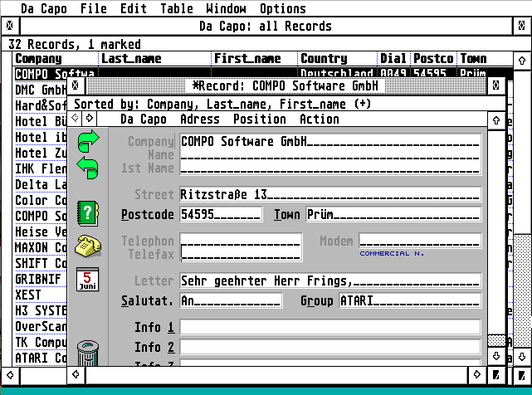The width and height of the screenshot is (532, 395).
Task: Click all Records window scroll-up arrow
Action: (522, 61)
